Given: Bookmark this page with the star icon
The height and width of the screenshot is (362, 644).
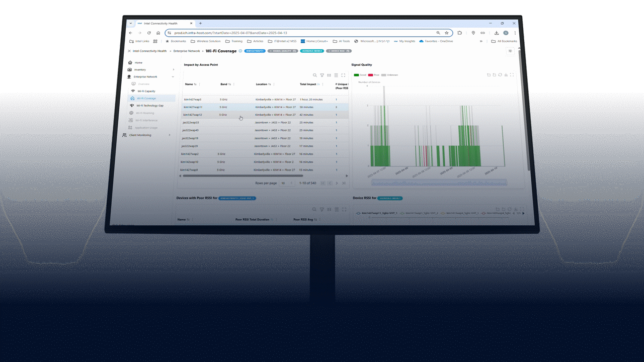Looking at the screenshot, I should [446, 33].
